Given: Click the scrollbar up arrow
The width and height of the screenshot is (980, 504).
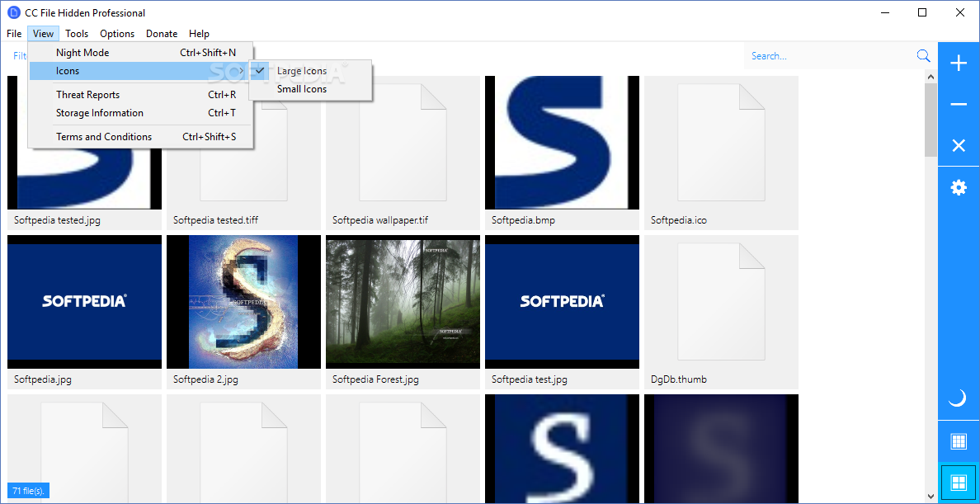Looking at the screenshot, I should click(931, 77).
